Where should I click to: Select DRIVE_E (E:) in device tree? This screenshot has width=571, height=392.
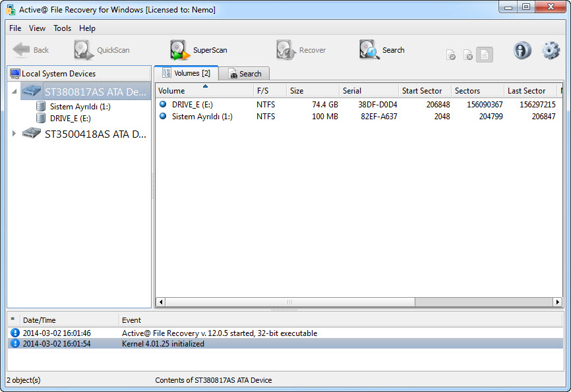pos(71,119)
